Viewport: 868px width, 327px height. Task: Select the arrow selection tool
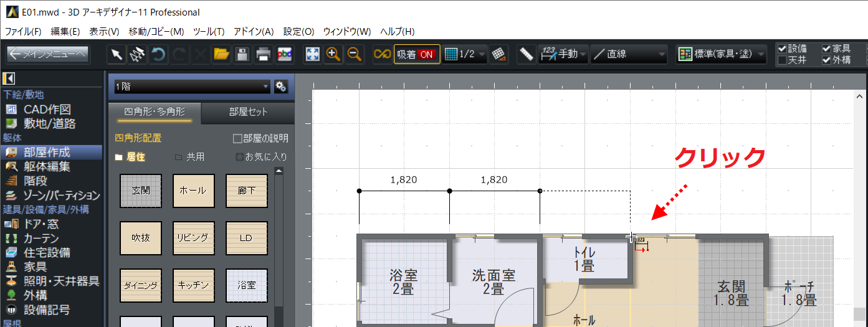pyautogui.click(x=117, y=54)
